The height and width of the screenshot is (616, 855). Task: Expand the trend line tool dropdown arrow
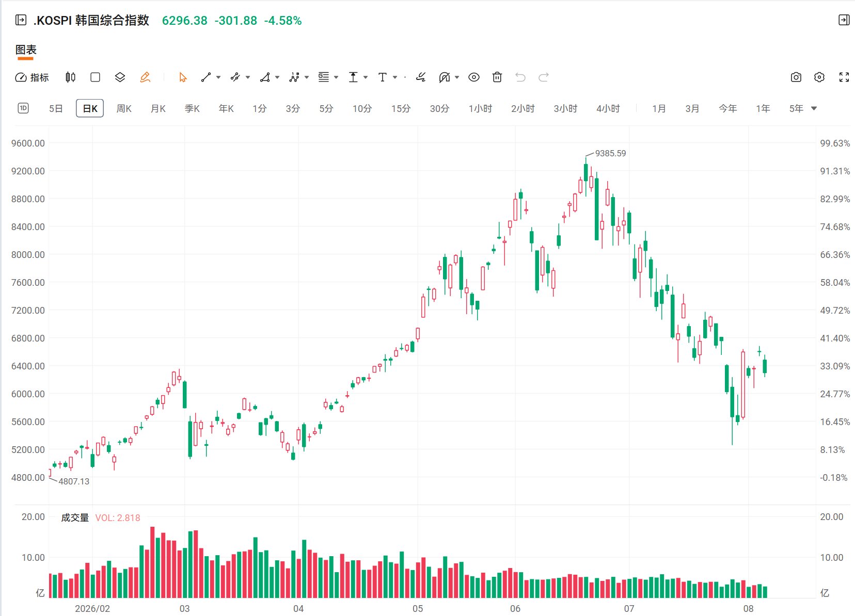tap(218, 77)
